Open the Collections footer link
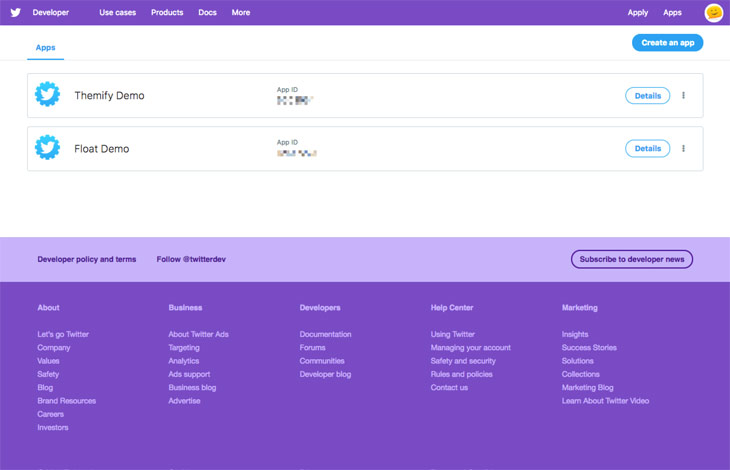This screenshot has height=470, width=730. [x=581, y=374]
